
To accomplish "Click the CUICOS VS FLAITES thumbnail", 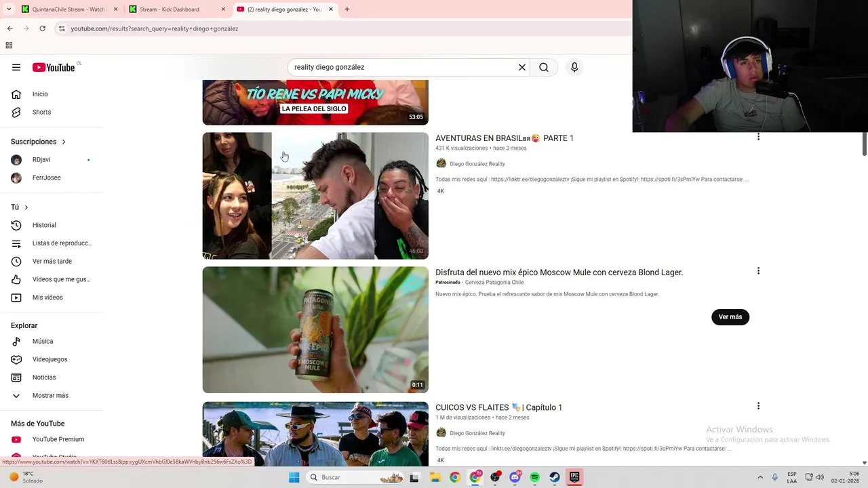I will click(x=315, y=434).
